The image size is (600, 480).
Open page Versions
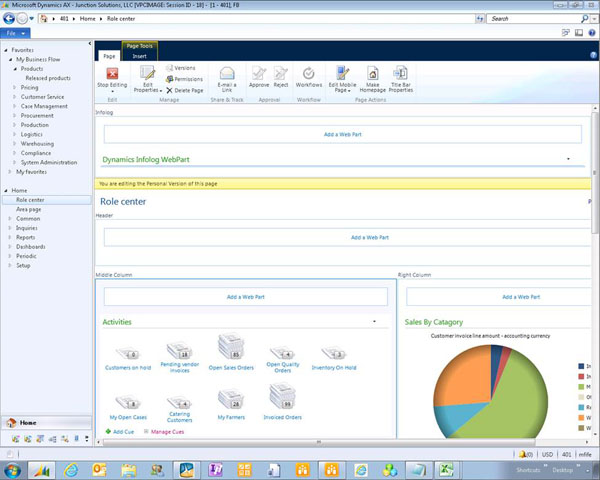[181, 68]
